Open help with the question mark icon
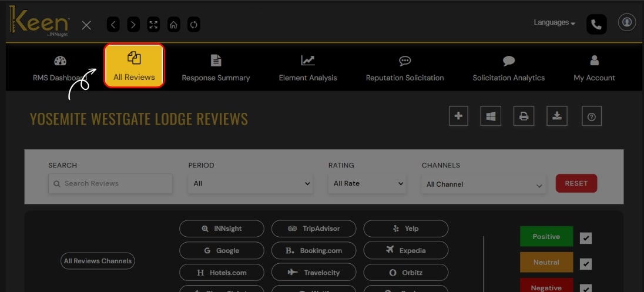 point(592,116)
